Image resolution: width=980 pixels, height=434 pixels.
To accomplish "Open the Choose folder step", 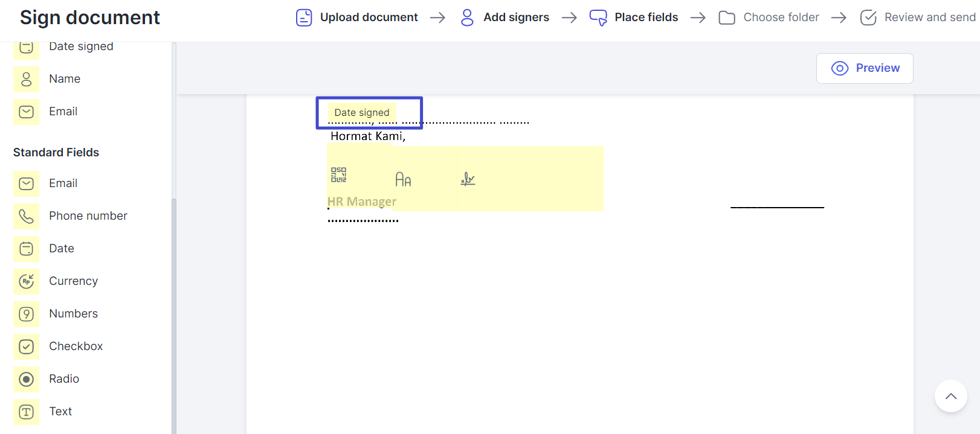I will (x=769, y=18).
